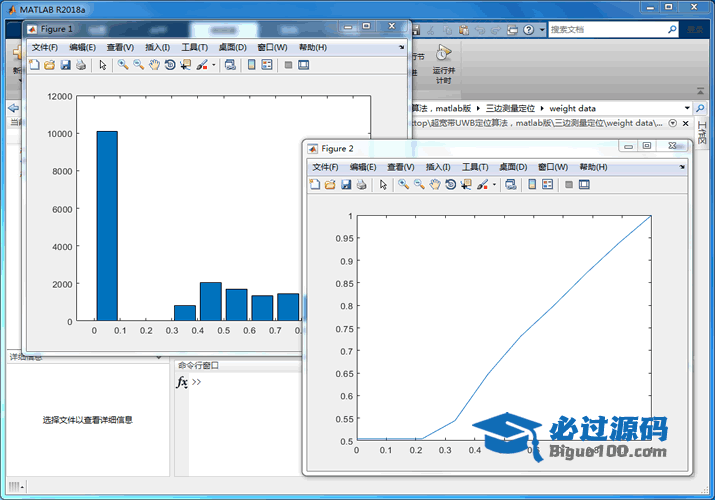Open 工具(T) menu in Figure 1
The height and width of the screenshot is (500, 715).
[195, 47]
